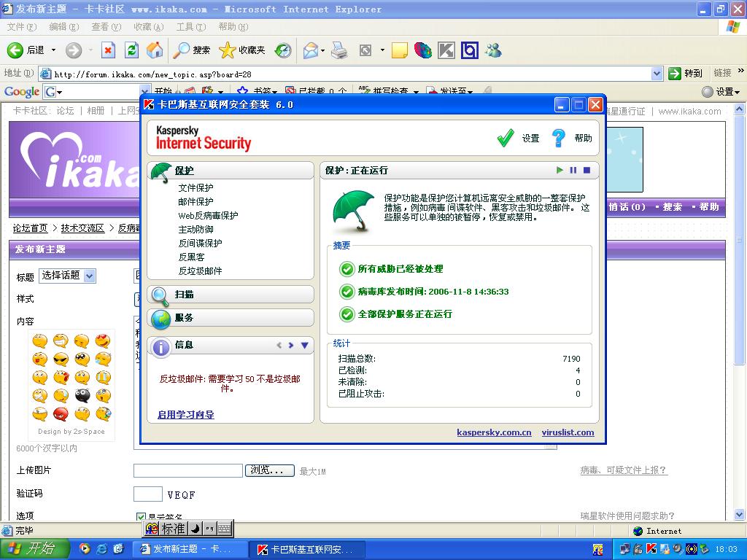Viewport: 747px width, 560px height.
Task: Switch to the IE new topic taskbar button
Action: (190, 550)
